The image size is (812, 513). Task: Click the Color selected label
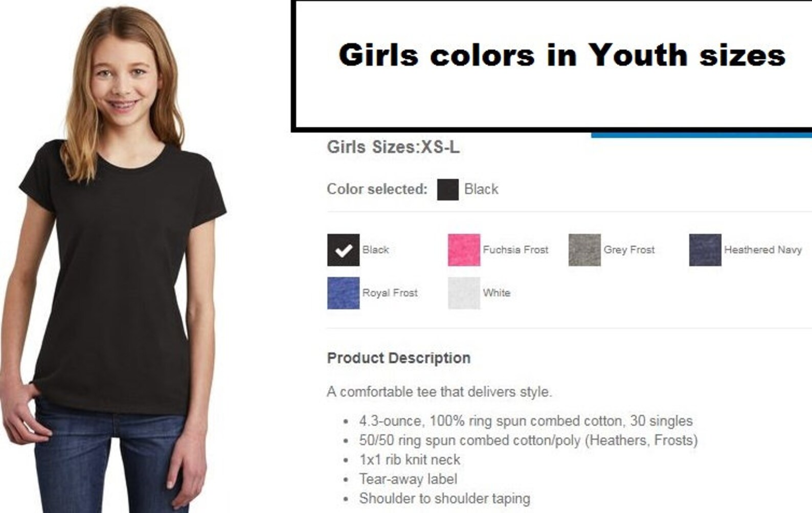tap(377, 189)
